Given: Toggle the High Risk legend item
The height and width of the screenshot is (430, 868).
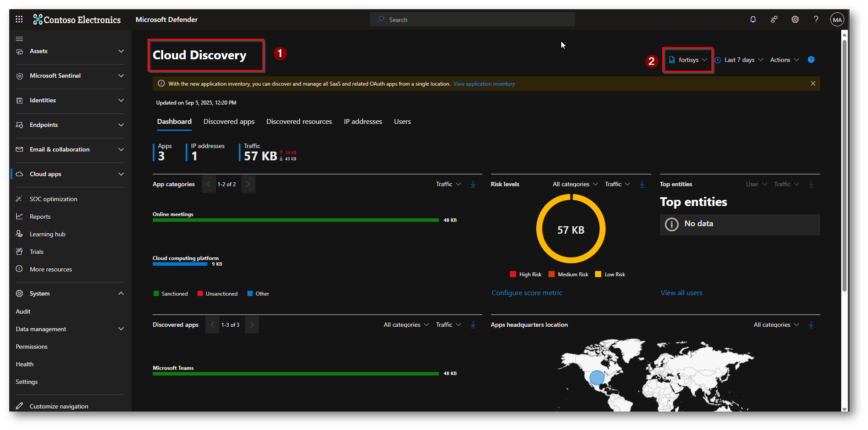Looking at the screenshot, I should (x=526, y=275).
